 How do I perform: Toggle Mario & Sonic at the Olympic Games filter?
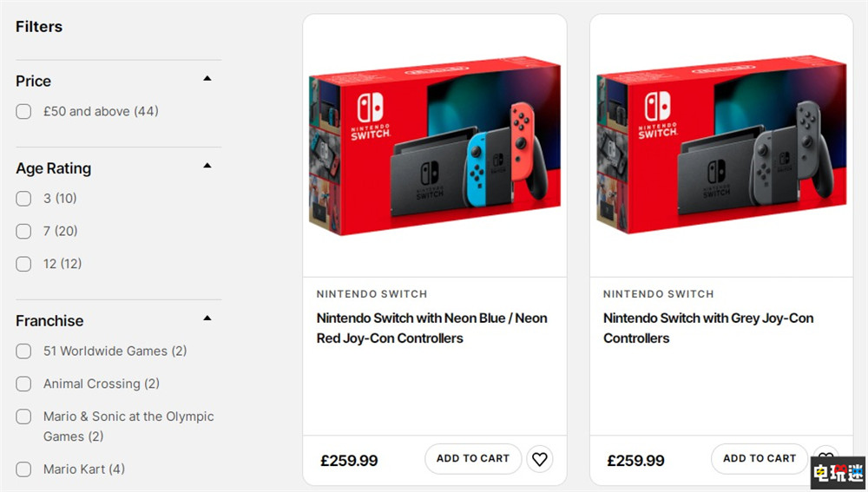24,417
